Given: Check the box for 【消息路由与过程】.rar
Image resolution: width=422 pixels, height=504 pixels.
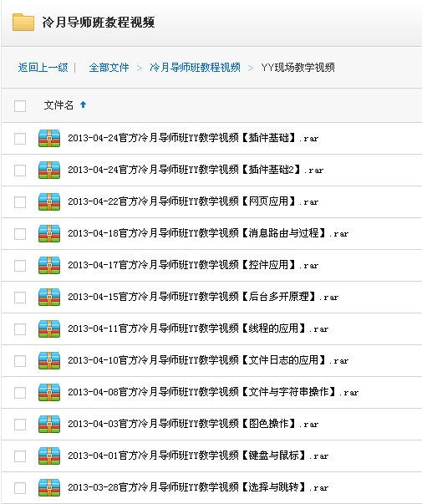Looking at the screenshot, I should pos(20,234).
